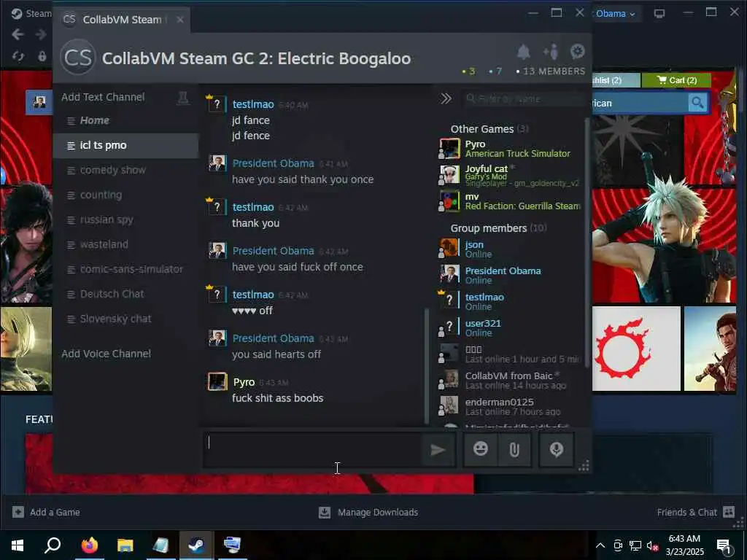Click the muted volume tray icon
747x560 pixels.
click(x=652, y=545)
